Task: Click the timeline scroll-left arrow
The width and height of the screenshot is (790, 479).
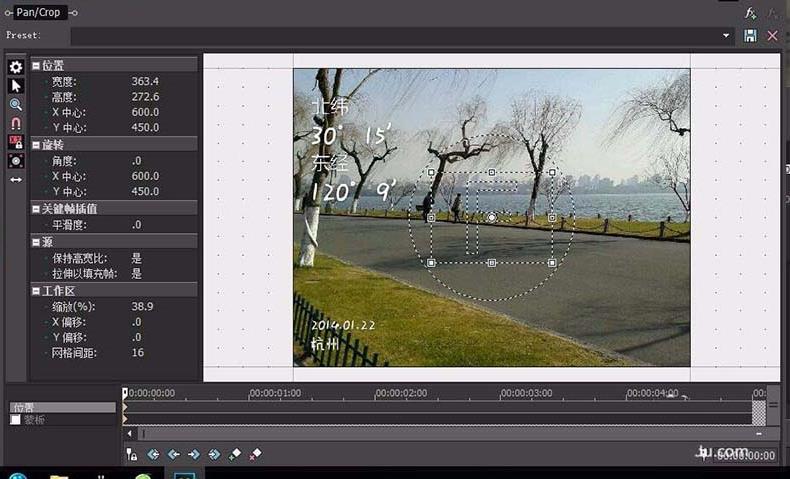Action: click(x=129, y=434)
